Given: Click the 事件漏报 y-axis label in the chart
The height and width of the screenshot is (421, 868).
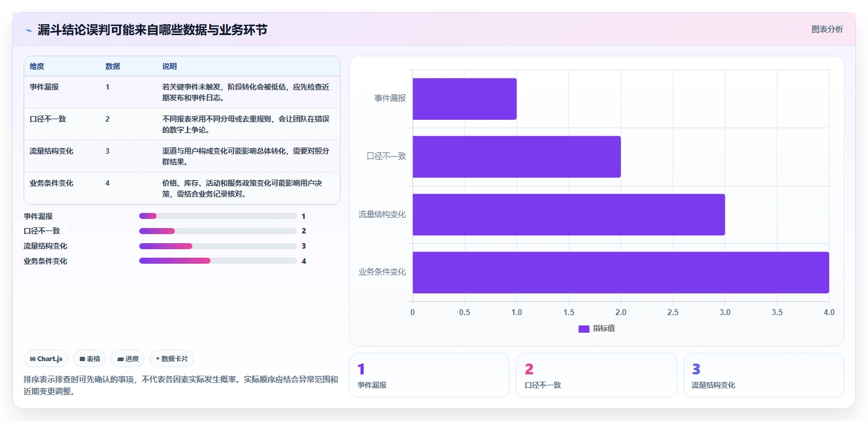Looking at the screenshot, I should [390, 99].
